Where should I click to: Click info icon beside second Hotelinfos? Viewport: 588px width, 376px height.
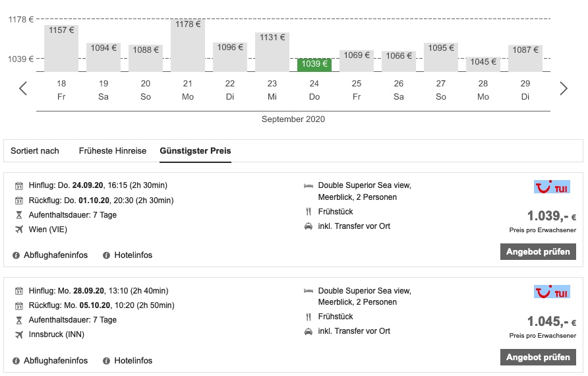point(106,361)
